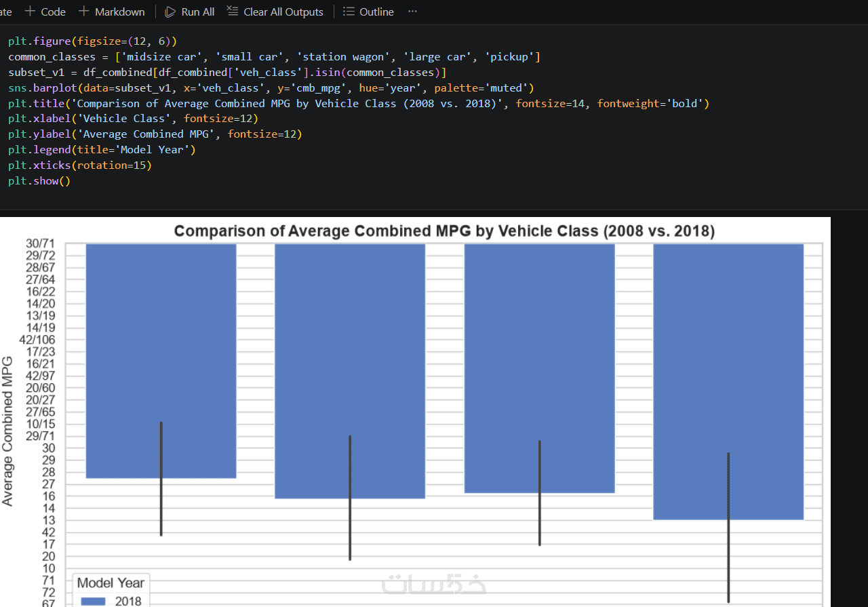868x607 pixels.
Task: Click the Run All play icon
Action: [x=170, y=12]
